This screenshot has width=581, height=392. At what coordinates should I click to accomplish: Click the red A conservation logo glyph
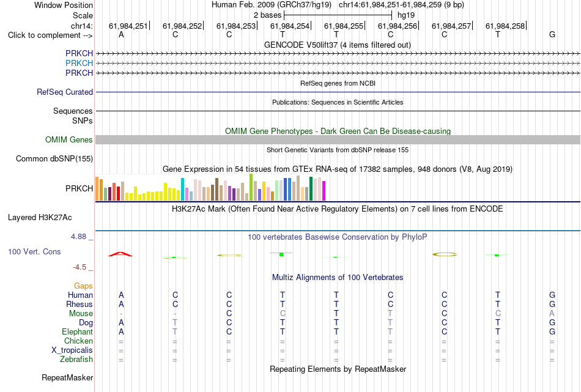[x=120, y=254]
